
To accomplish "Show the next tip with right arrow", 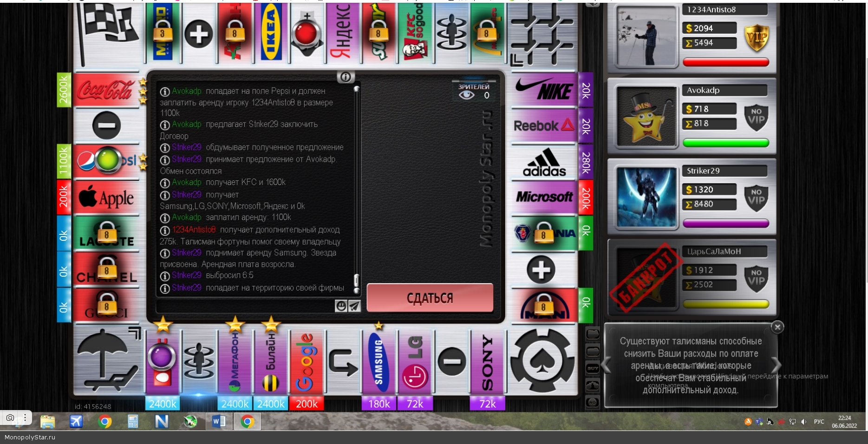I will [x=776, y=365].
